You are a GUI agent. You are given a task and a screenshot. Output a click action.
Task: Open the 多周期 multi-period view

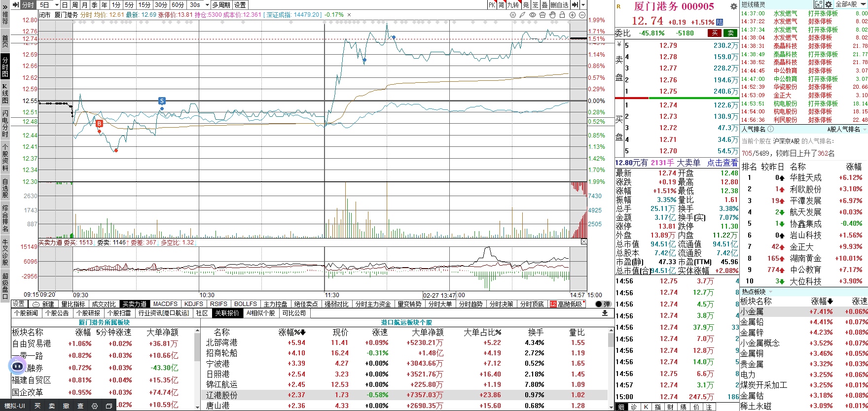tap(221, 5)
